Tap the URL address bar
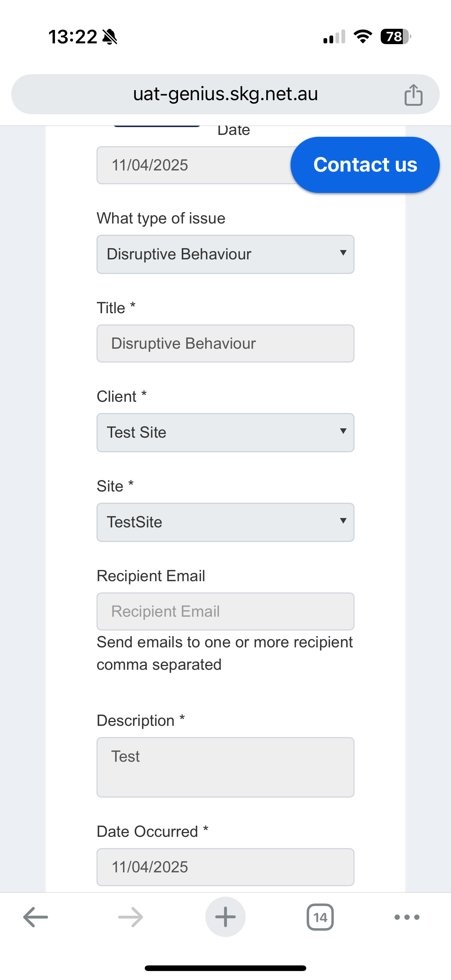451x980 pixels. 225,94
